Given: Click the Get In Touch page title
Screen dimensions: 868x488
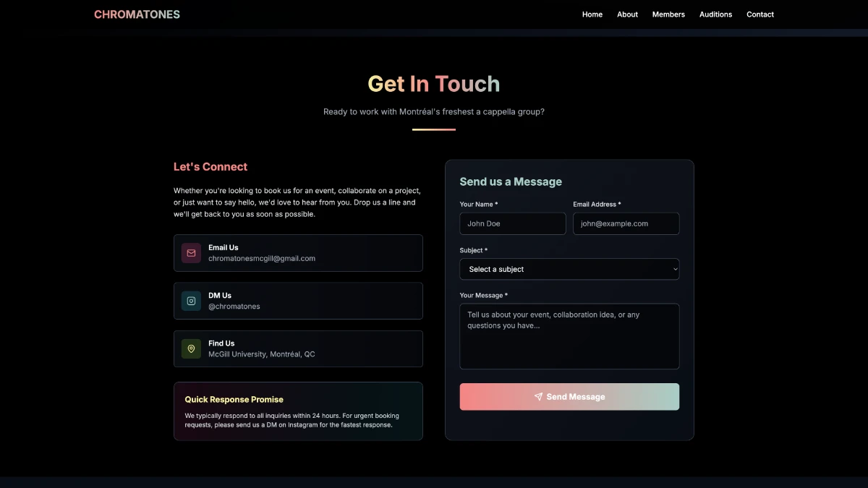Looking at the screenshot, I should click(x=434, y=84).
